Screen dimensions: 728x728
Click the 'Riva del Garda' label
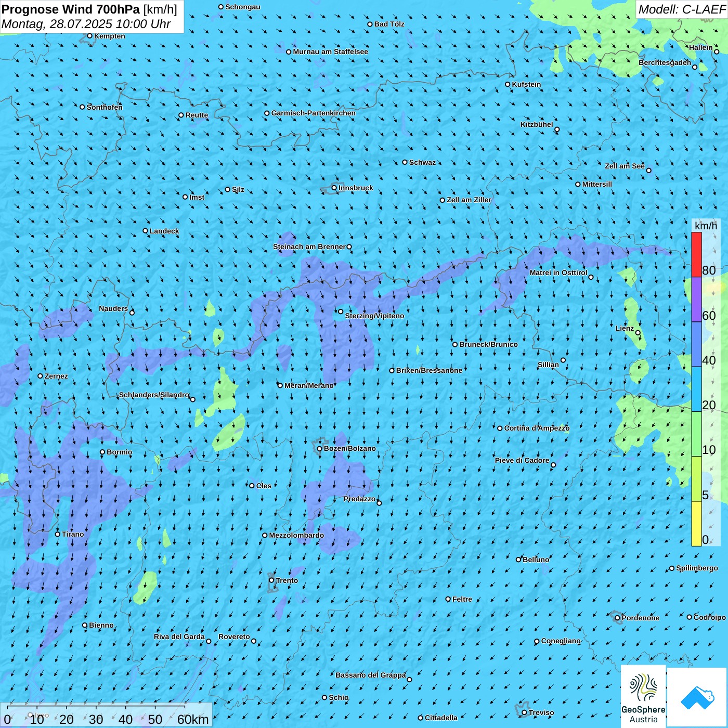click(179, 636)
